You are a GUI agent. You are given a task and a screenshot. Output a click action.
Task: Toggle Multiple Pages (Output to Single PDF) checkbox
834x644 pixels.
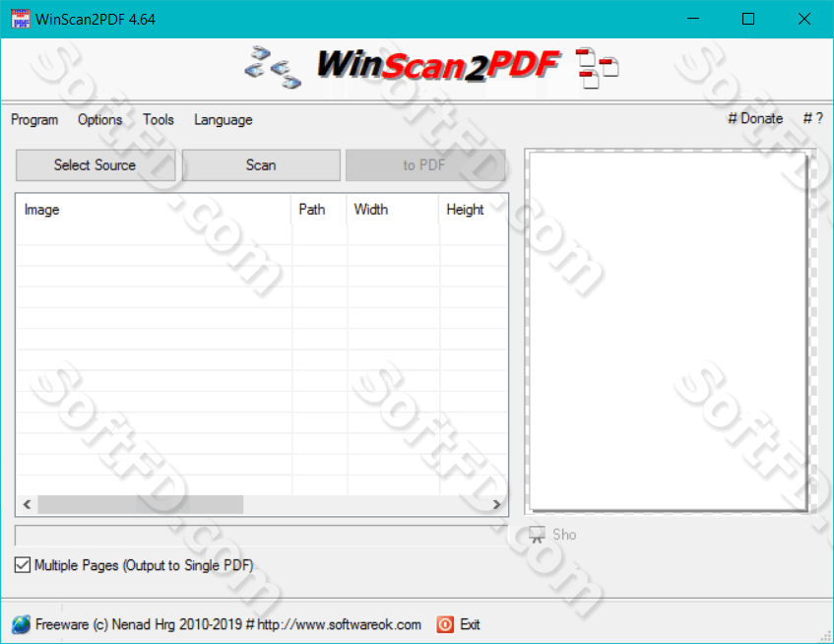tap(23, 565)
